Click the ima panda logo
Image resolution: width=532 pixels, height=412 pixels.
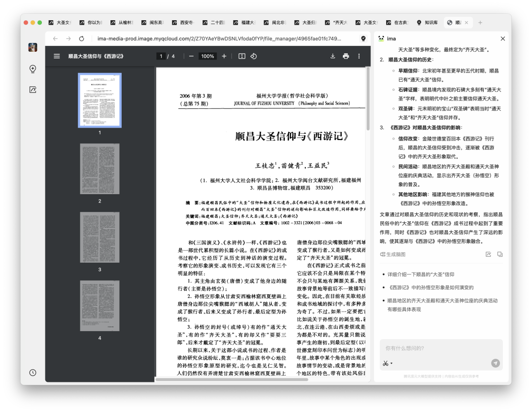pos(381,39)
